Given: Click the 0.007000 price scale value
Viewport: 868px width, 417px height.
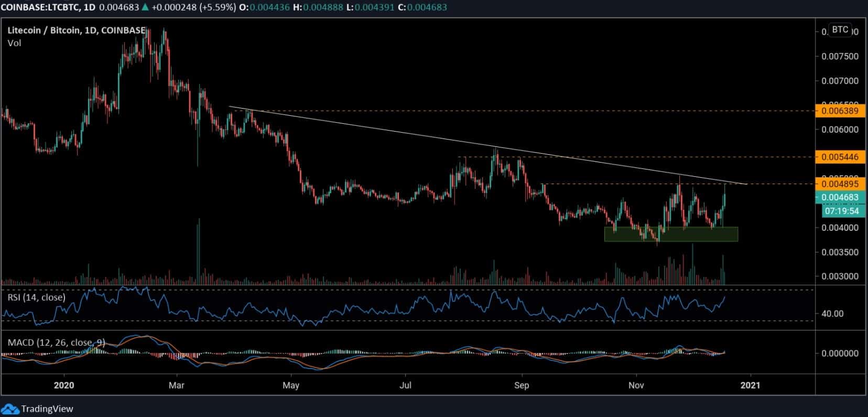Looking at the screenshot, I should click(x=840, y=81).
